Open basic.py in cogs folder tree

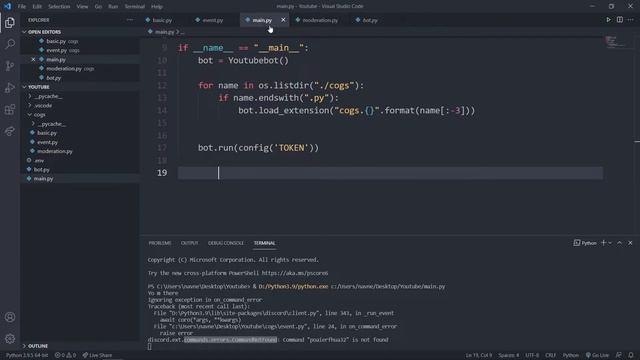click(47, 133)
